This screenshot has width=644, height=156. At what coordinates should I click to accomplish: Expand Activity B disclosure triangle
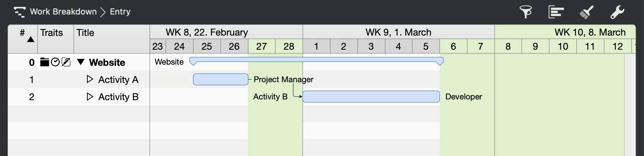point(90,96)
